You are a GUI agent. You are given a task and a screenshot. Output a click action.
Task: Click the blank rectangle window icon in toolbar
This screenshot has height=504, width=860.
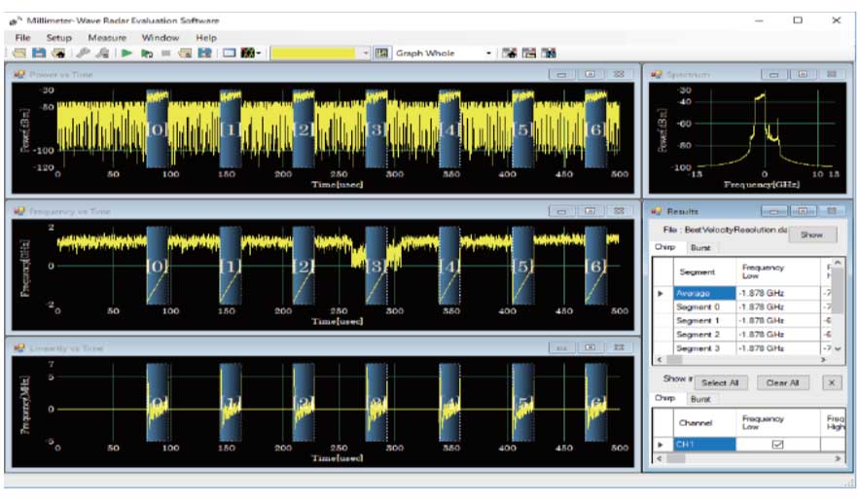230,54
